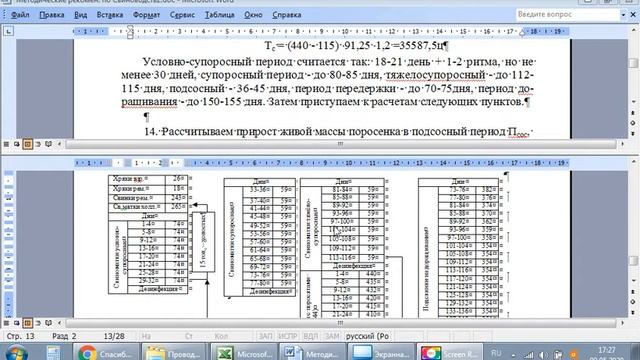Close the document with the X beside help box

coord(633,15)
